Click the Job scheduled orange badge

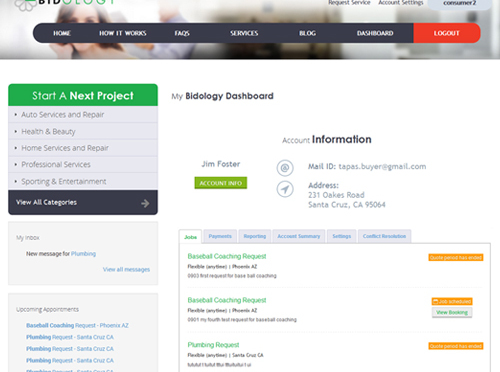click(452, 301)
